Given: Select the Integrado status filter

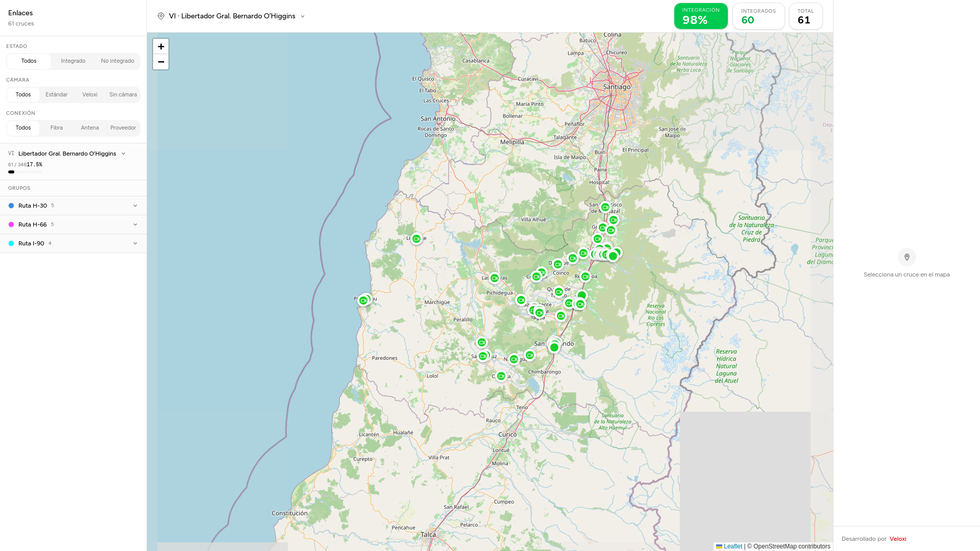Looking at the screenshot, I should [x=73, y=61].
